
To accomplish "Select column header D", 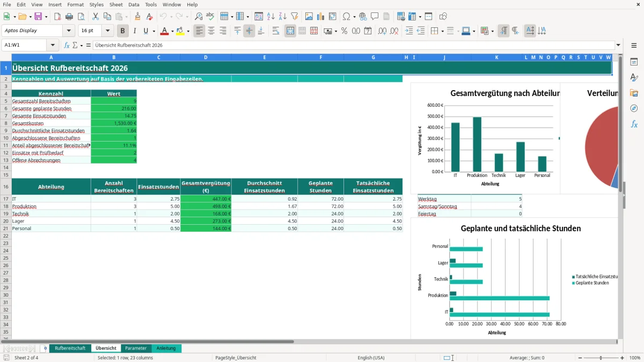I will [x=206, y=57].
